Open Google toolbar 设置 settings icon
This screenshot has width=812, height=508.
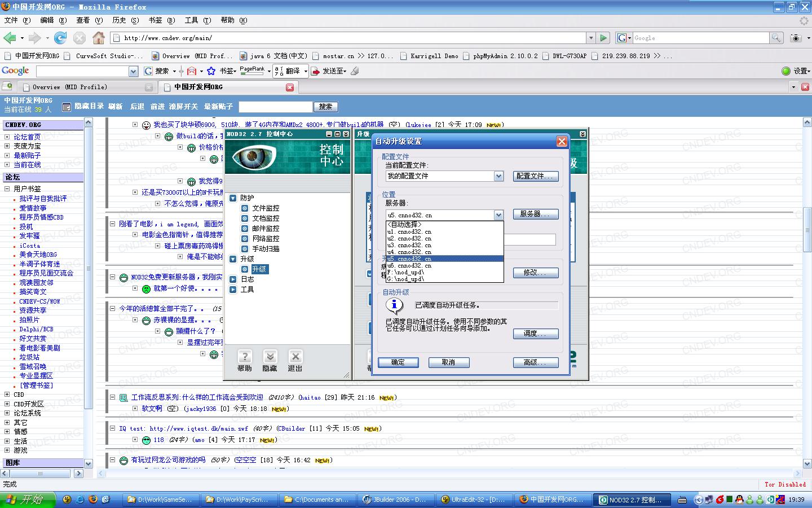click(786, 71)
